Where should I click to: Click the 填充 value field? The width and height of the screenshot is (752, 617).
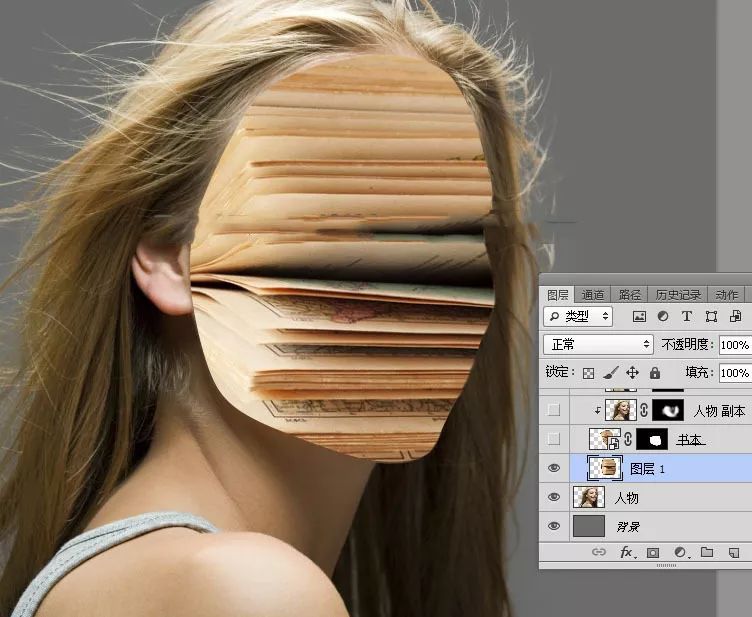(735, 373)
